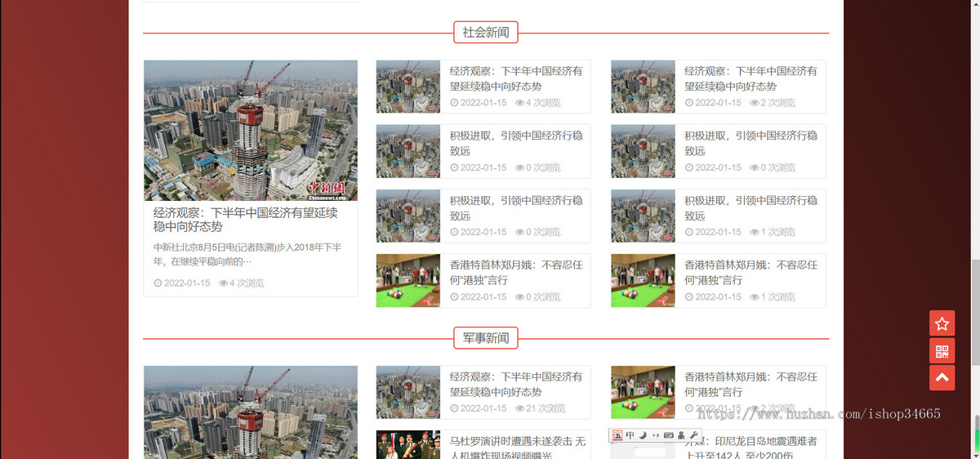
Task: Open the soft keyboard icon on IME toolbar
Action: (x=668, y=435)
